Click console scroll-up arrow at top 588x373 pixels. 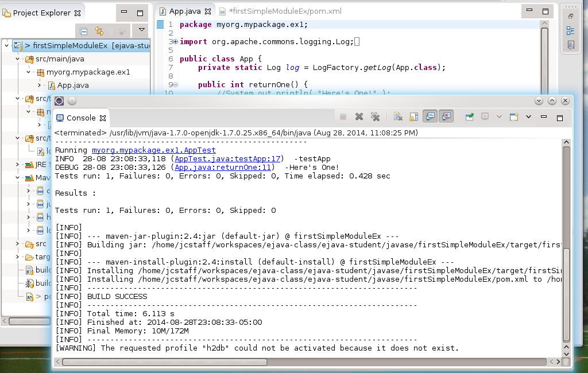(566, 142)
